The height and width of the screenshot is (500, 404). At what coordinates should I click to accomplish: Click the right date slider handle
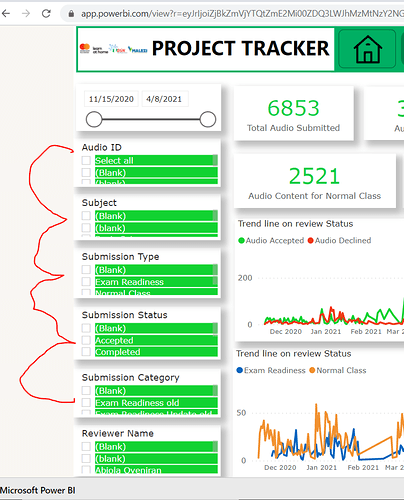click(x=208, y=119)
